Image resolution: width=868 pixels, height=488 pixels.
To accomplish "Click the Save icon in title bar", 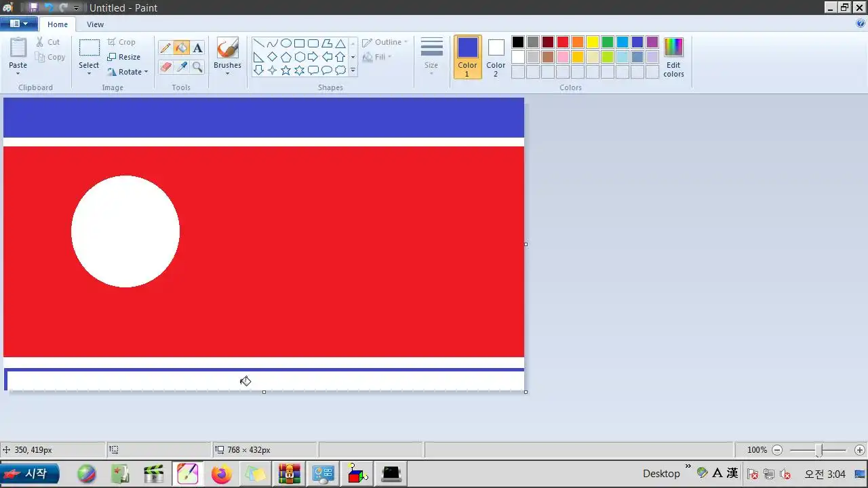I will [x=33, y=7].
